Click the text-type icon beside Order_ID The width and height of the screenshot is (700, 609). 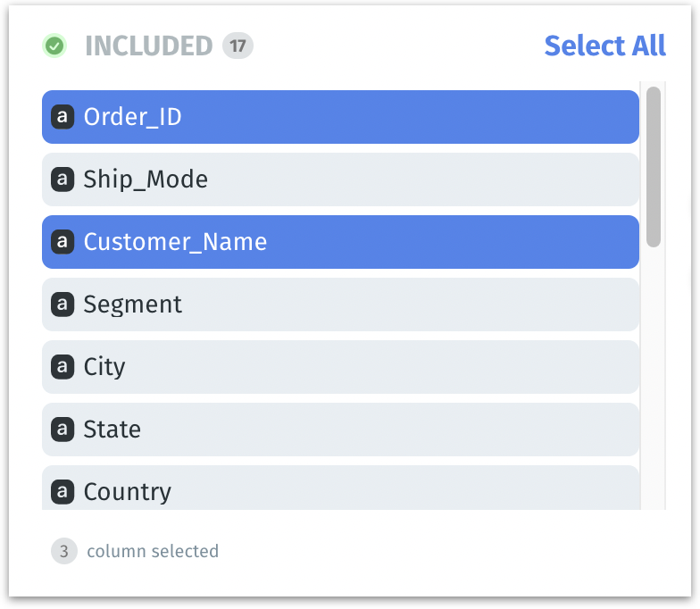pyautogui.click(x=62, y=117)
